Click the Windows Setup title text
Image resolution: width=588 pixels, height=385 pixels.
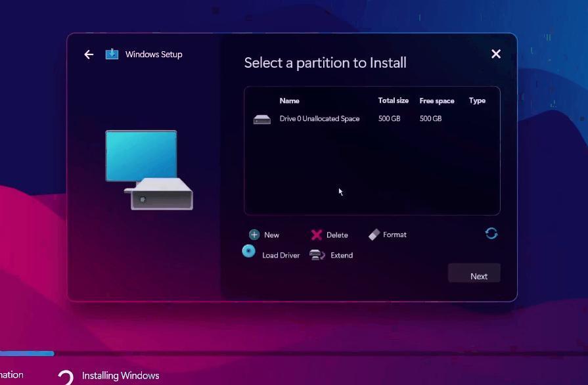click(154, 55)
